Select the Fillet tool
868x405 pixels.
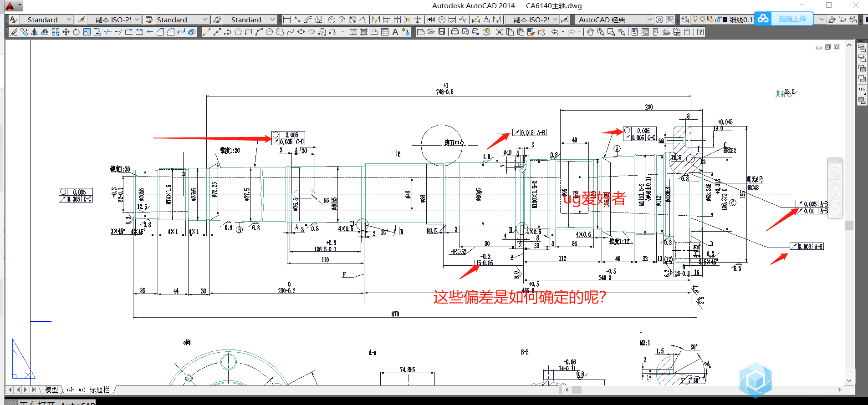click(x=171, y=32)
